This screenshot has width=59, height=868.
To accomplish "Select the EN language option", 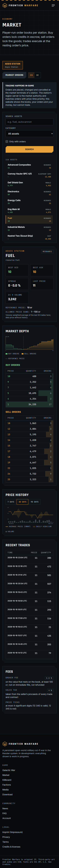I will pos(31,75).
